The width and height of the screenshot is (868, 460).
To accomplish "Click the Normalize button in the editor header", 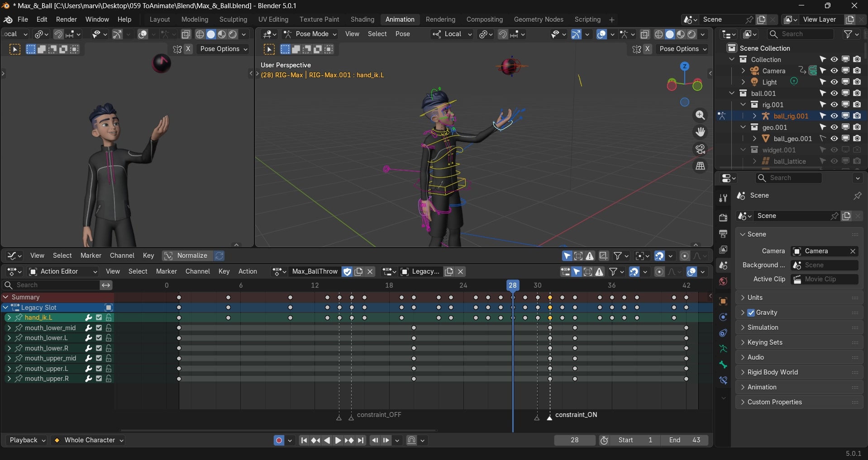I will pos(186,256).
